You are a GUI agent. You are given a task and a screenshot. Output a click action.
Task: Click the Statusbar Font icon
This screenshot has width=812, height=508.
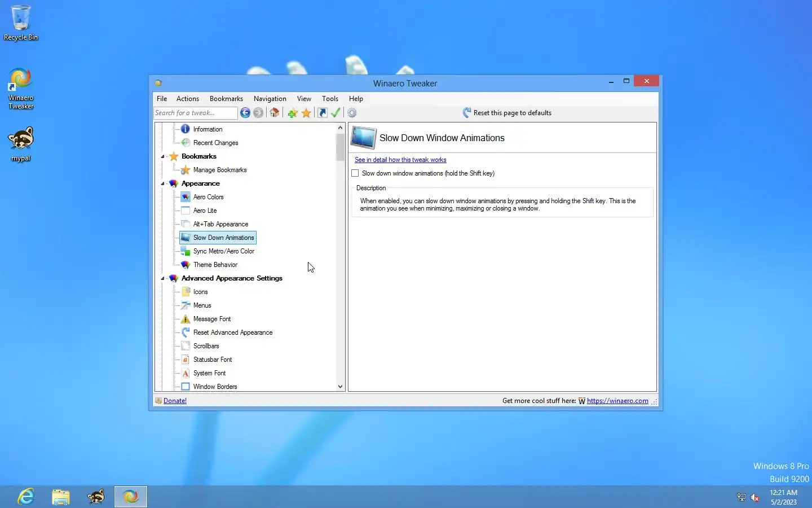186,360
